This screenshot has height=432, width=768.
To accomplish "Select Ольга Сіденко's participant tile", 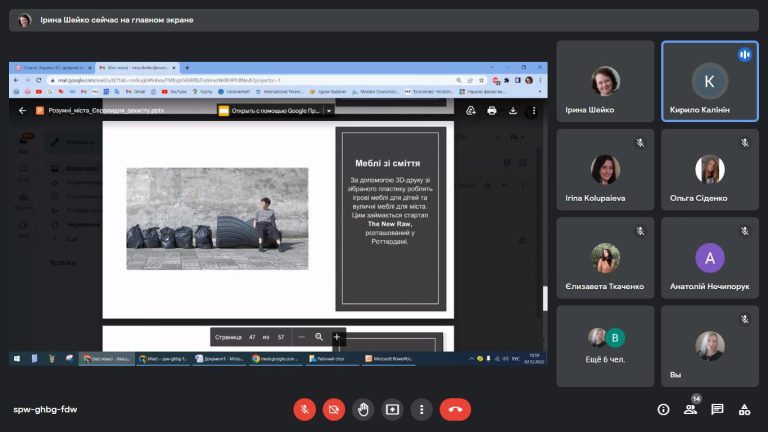I will 710,169.
